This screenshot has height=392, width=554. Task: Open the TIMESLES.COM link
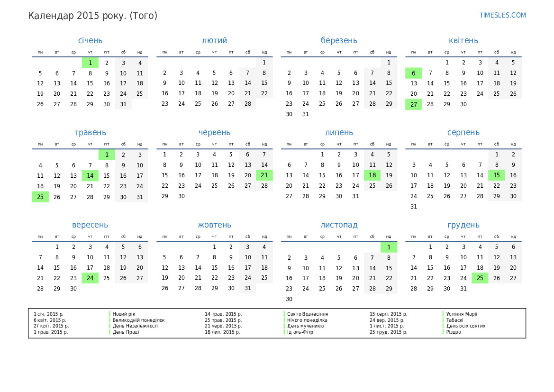pyautogui.click(x=502, y=15)
